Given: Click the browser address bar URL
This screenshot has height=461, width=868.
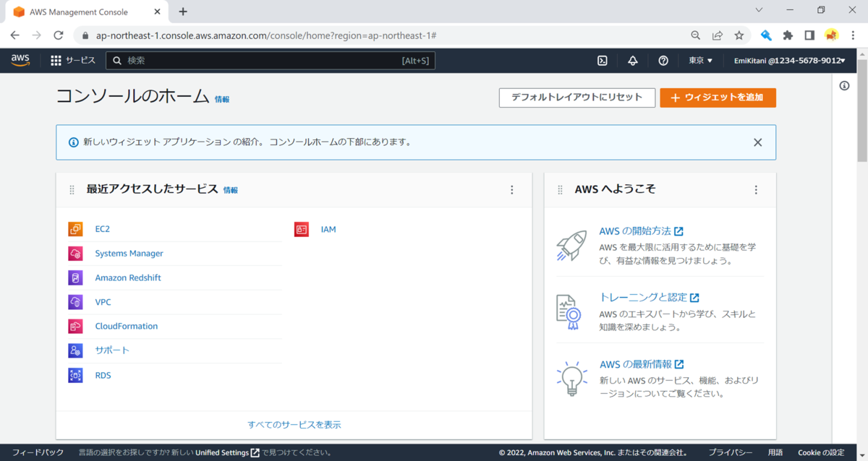Looking at the screenshot, I should click(x=265, y=35).
